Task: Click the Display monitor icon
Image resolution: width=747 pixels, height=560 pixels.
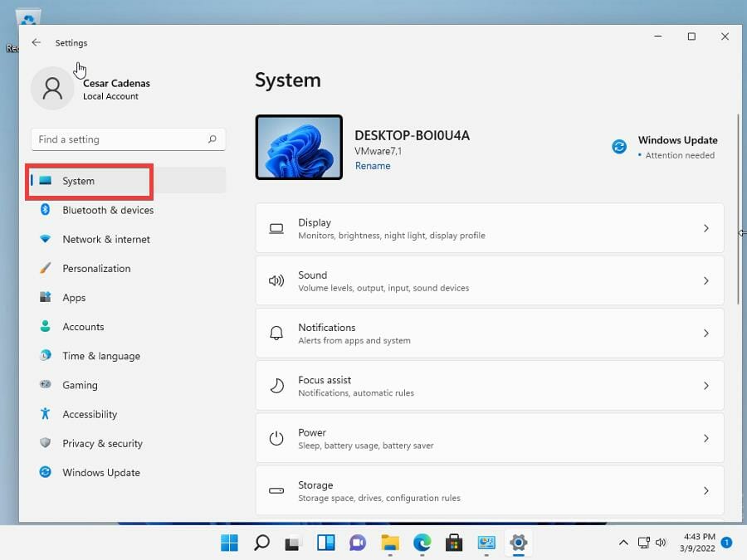Action: [276, 229]
